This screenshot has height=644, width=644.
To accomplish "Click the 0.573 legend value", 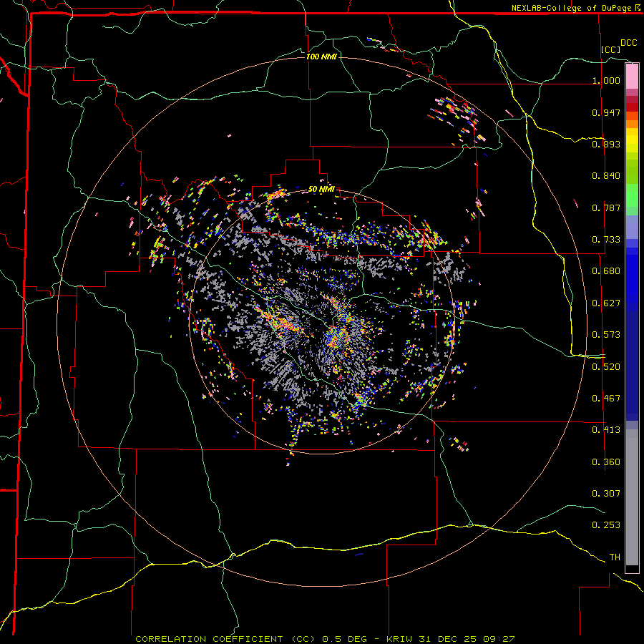I will (606, 335).
